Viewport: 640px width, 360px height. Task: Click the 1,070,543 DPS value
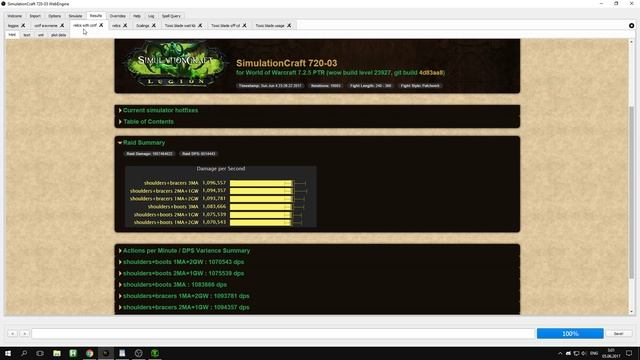coord(214,222)
